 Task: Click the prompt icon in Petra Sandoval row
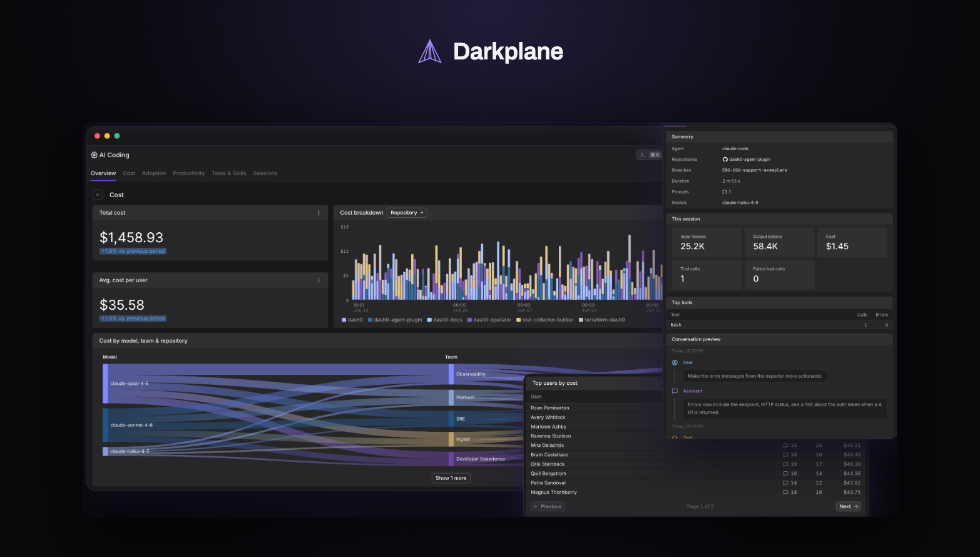[x=785, y=483]
